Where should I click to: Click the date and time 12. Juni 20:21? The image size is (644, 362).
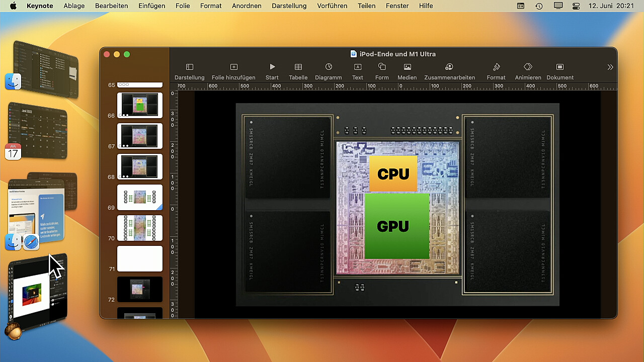pyautogui.click(x=611, y=6)
